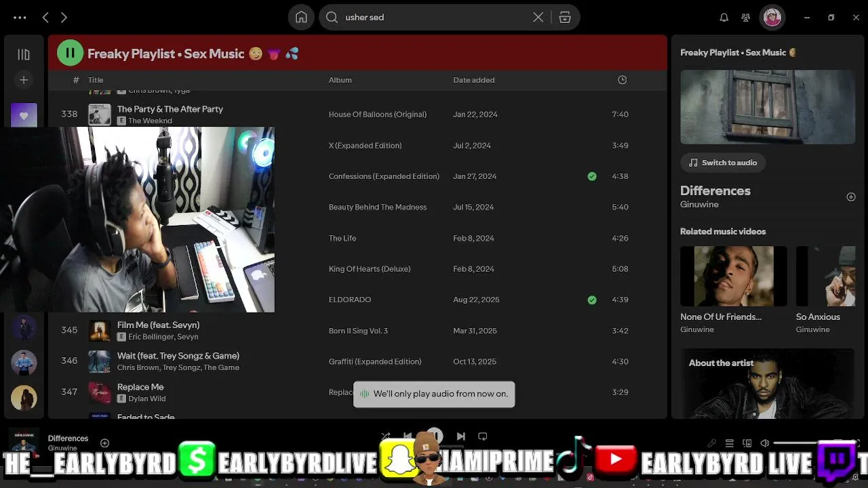868x488 pixels.
Task: Open album ELDORADO
Action: click(350, 300)
